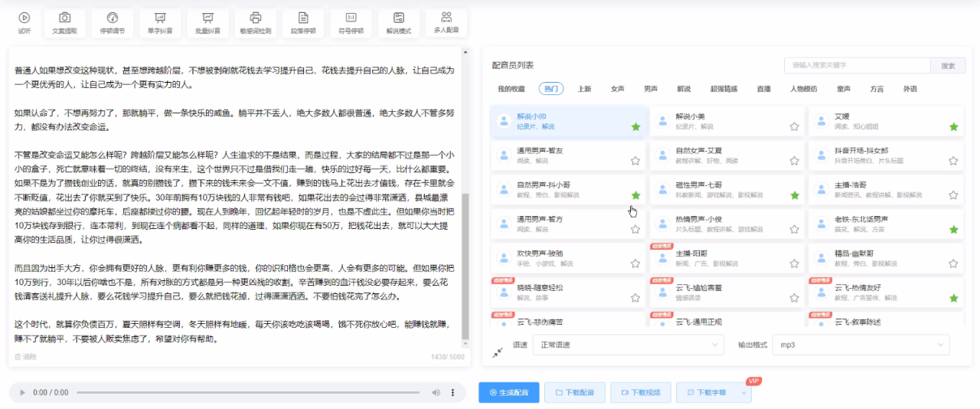Select the 敏感词检测 printer icon
This screenshot has height=409, width=980.
(x=256, y=18)
